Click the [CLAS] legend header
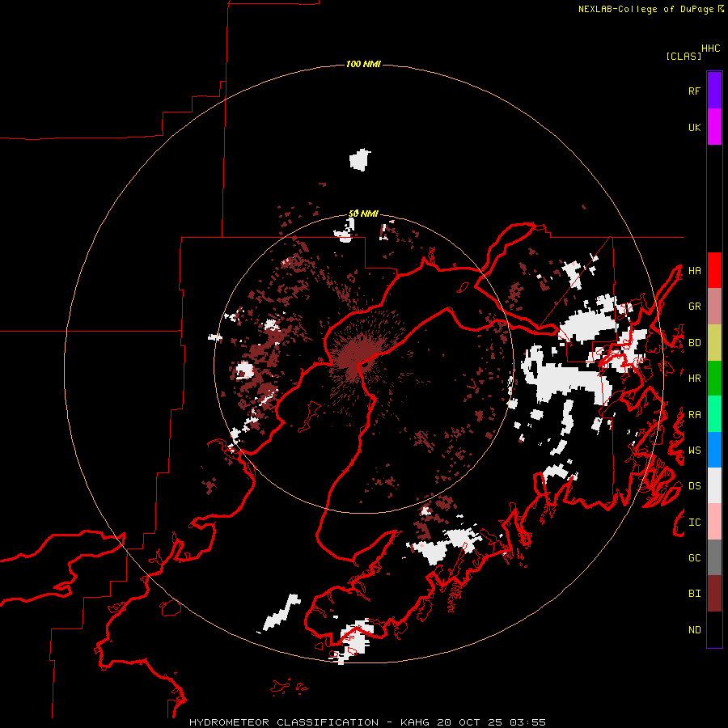 tap(684, 56)
